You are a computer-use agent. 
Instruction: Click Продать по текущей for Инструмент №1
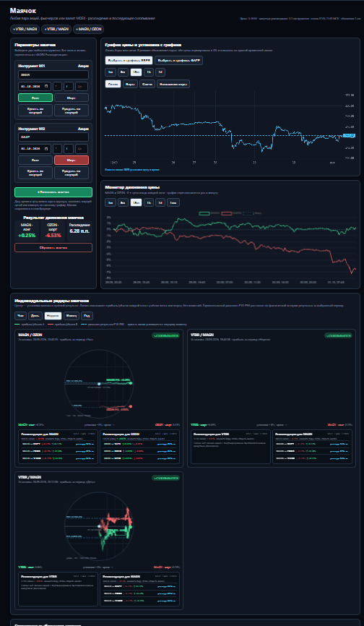[x=71, y=110]
